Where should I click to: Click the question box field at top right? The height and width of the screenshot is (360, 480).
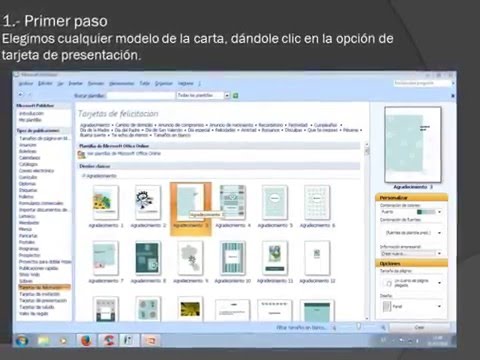(421, 83)
